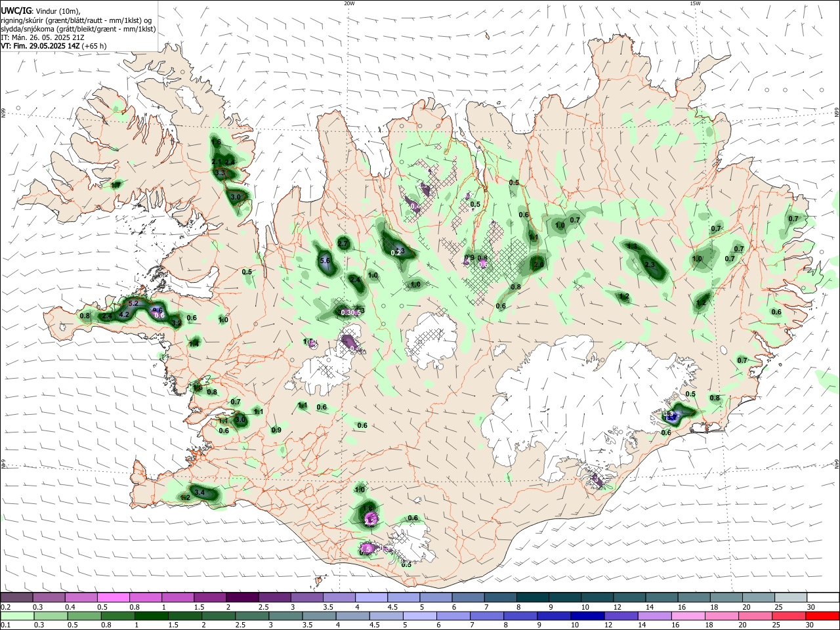Click the '4.5' label in the lower legend row
The image size is (840, 630).
click(x=374, y=626)
